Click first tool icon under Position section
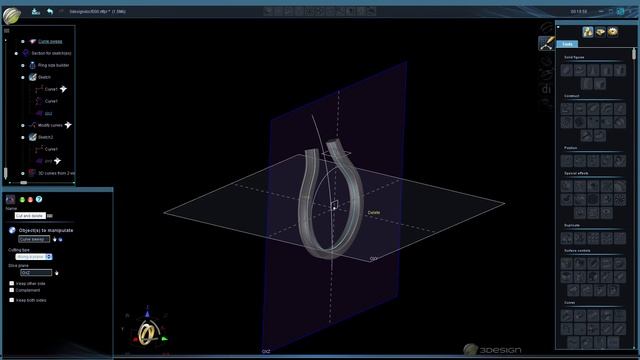Viewport: 640px width, 360px height. click(567, 161)
